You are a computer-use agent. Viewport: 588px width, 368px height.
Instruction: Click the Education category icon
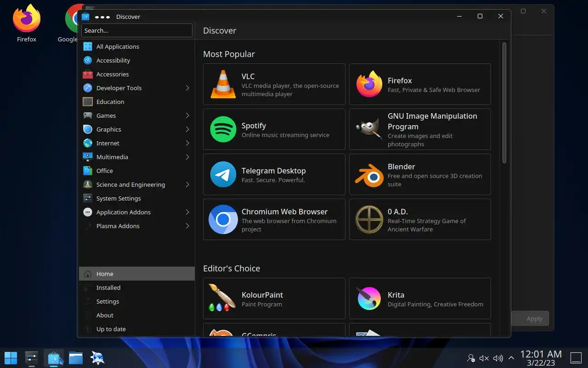coord(88,102)
